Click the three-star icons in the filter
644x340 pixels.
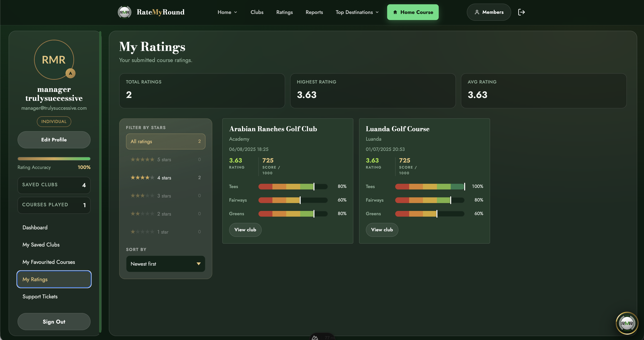coord(142,196)
